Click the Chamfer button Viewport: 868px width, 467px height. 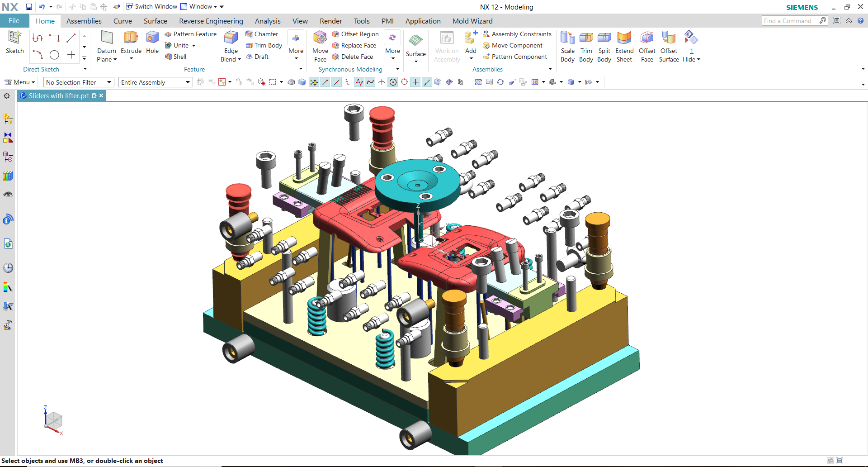coord(262,34)
